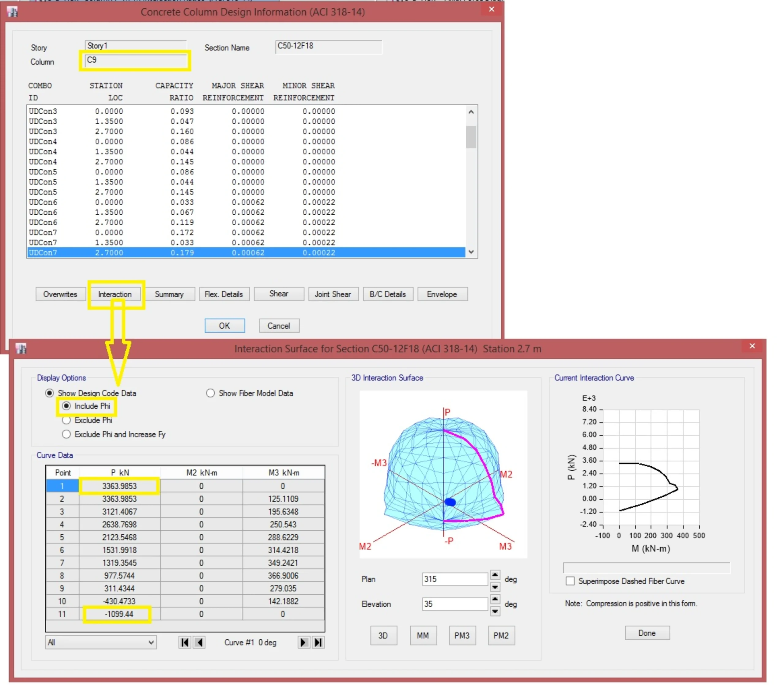Select Exclude Phi radio option
The image size is (784, 685).
[x=66, y=420]
